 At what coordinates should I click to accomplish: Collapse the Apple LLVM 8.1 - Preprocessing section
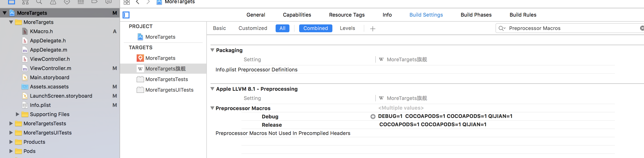pos(212,89)
